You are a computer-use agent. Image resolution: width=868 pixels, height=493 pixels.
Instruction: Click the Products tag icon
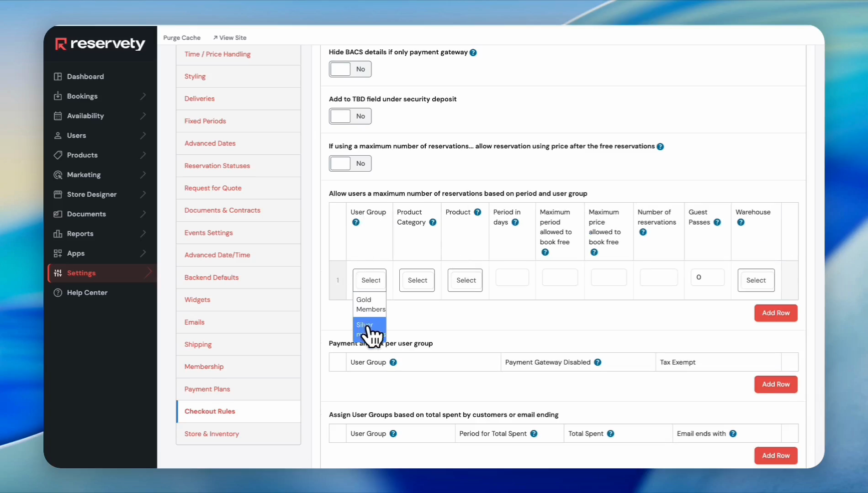tap(58, 155)
